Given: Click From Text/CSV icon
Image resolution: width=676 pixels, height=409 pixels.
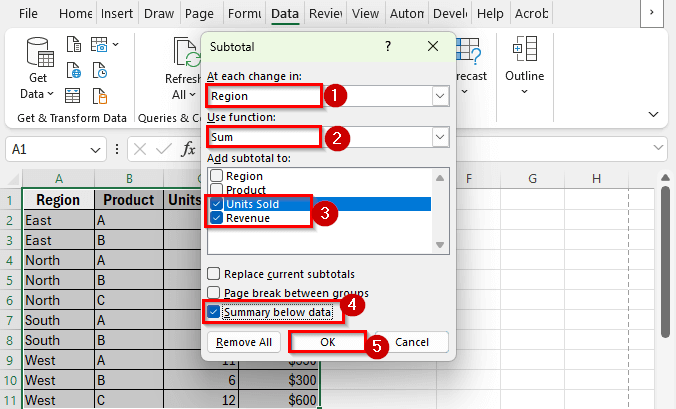Looking at the screenshot, I should pyautogui.click(x=74, y=44).
